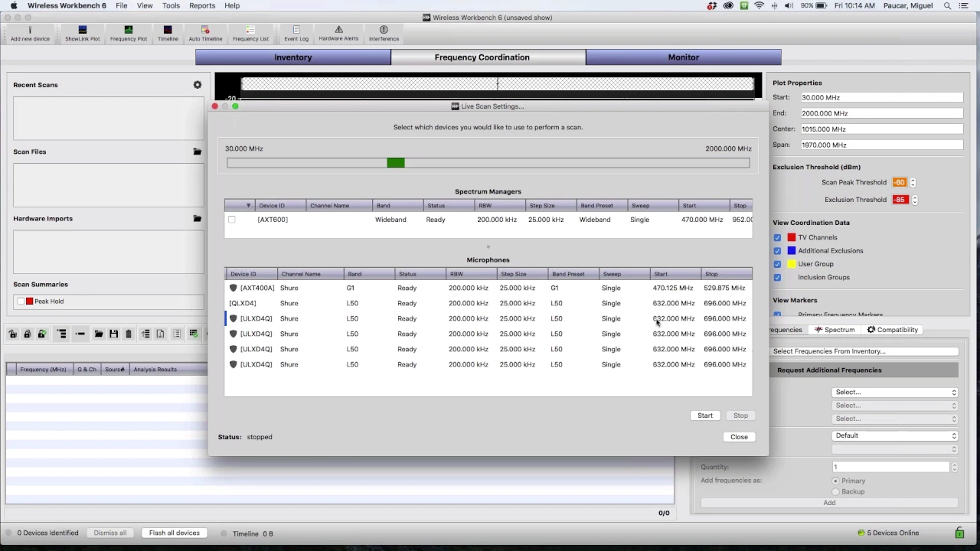Select the Backup radio button
The image size is (980, 551).
tap(836, 491)
